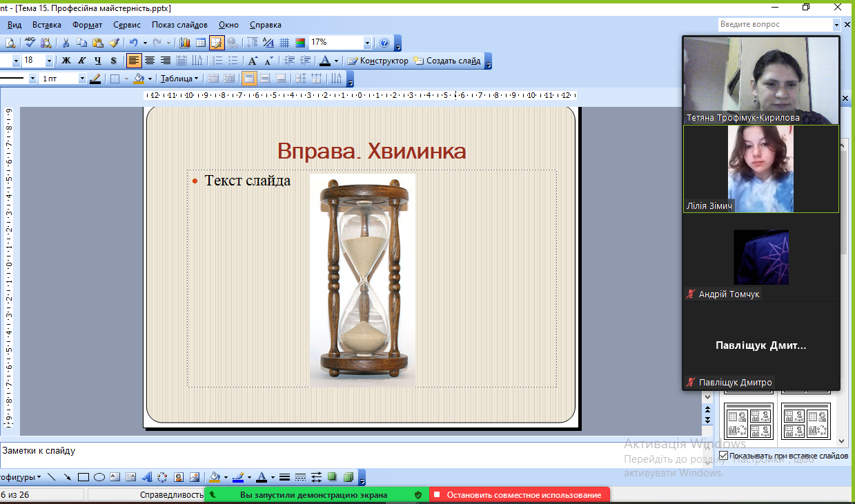
Task: Click the font color swatch in formatting toolbar
Action: coord(326,61)
